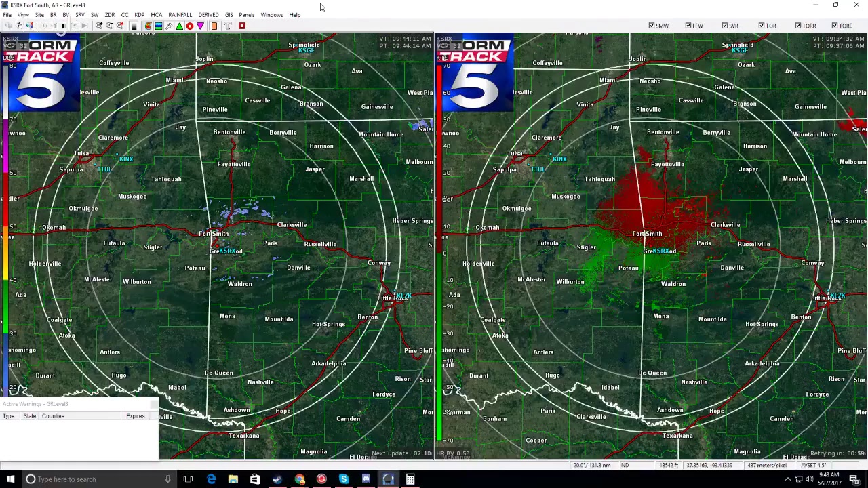This screenshot has width=868, height=488.
Task: Open the Windows menu
Action: [x=271, y=15]
